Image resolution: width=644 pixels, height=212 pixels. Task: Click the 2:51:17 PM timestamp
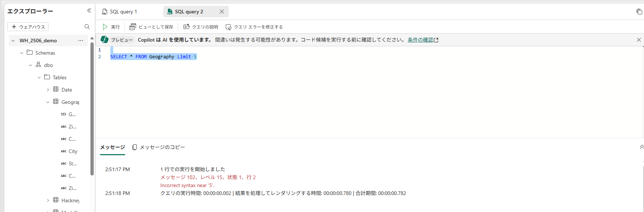tap(118, 169)
